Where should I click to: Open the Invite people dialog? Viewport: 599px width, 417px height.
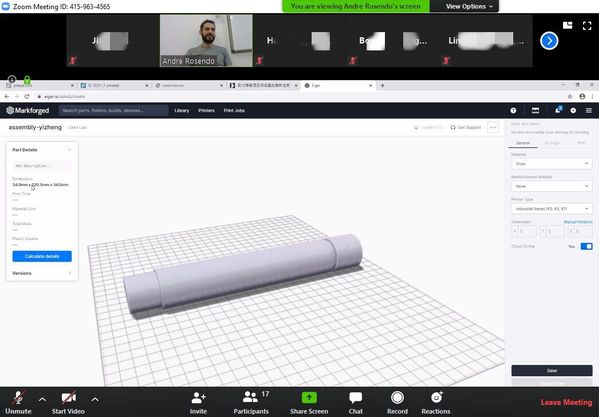coord(198,398)
